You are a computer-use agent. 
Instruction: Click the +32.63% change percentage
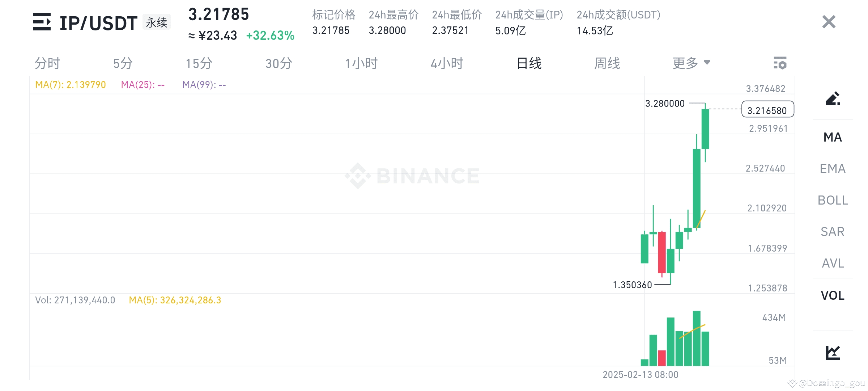point(270,35)
